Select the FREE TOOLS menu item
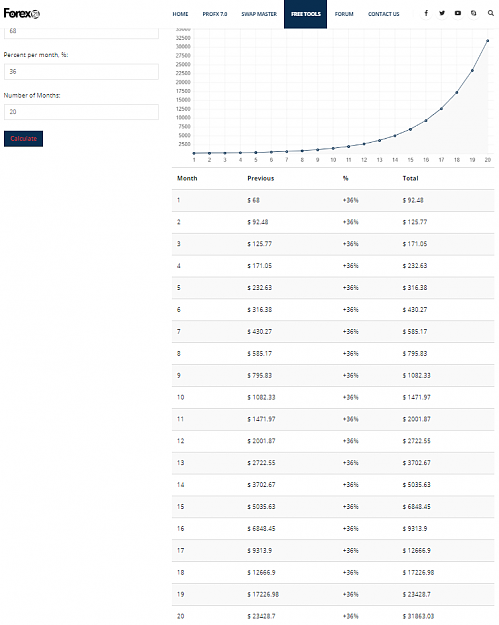The height and width of the screenshot is (625, 499). coord(306,14)
